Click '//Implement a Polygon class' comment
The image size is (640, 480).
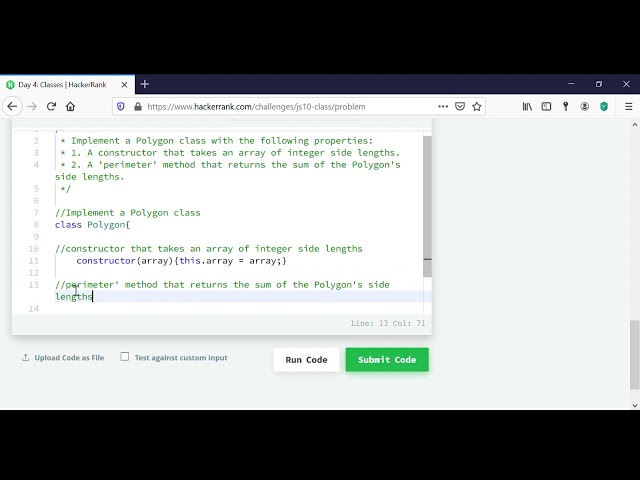[128, 213]
